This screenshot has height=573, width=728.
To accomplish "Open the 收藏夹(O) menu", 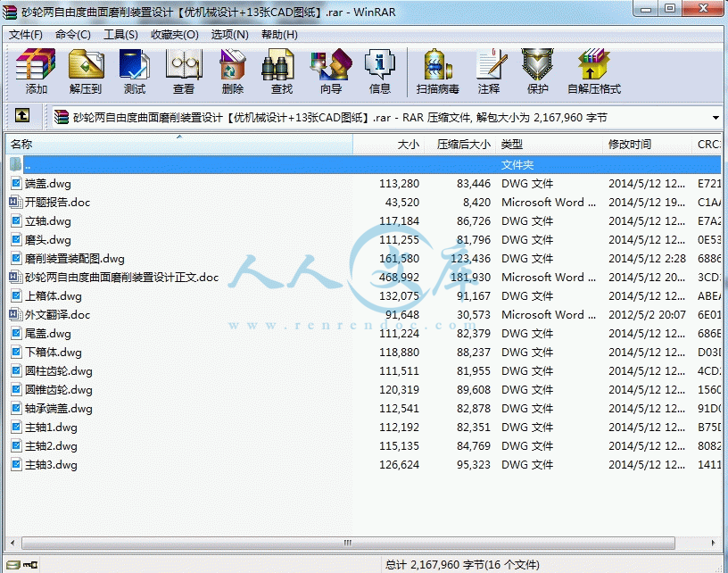I will pyautogui.click(x=175, y=35).
